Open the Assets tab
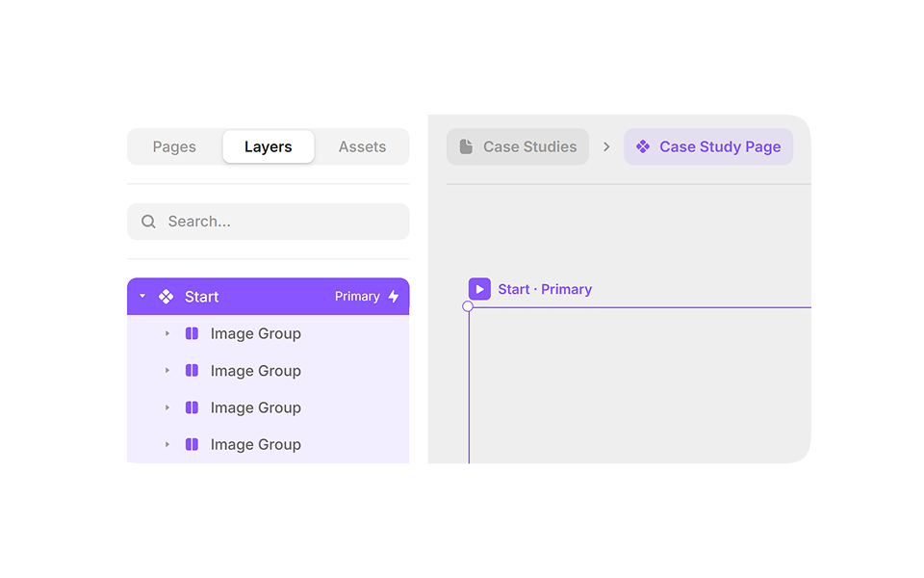The image size is (924, 578). point(362,146)
